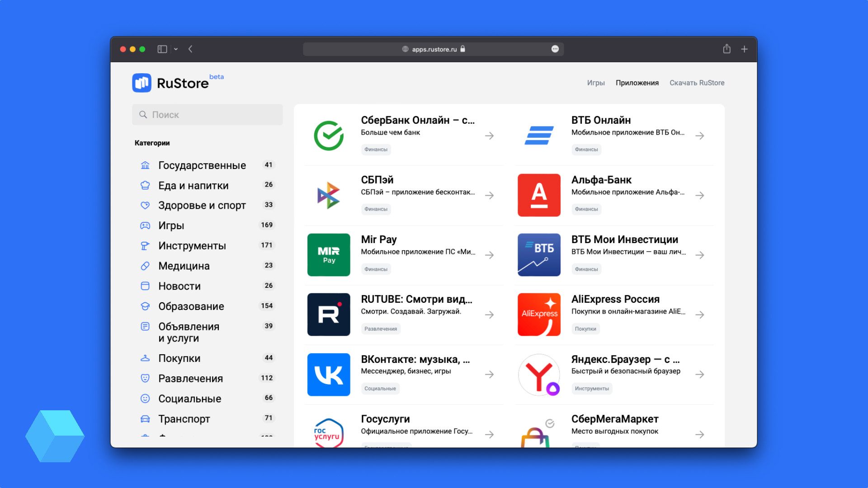Click the Развлечения mask icon
868x488 pixels.
tap(145, 378)
